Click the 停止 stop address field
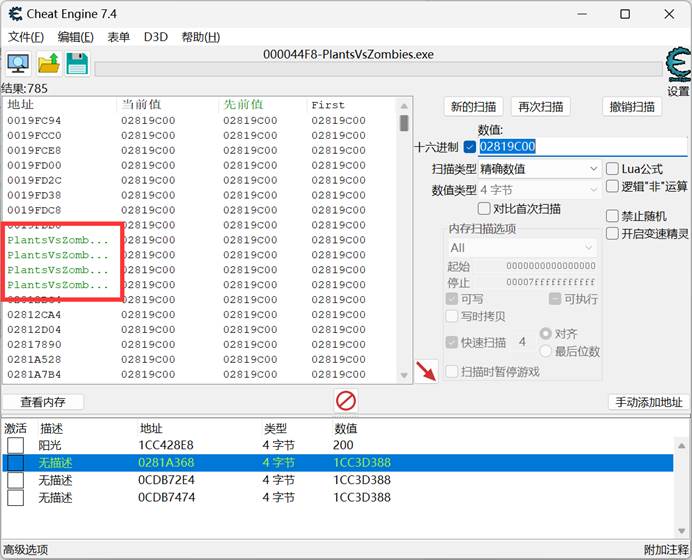Viewport: 692px width, 560px height. coord(551,282)
